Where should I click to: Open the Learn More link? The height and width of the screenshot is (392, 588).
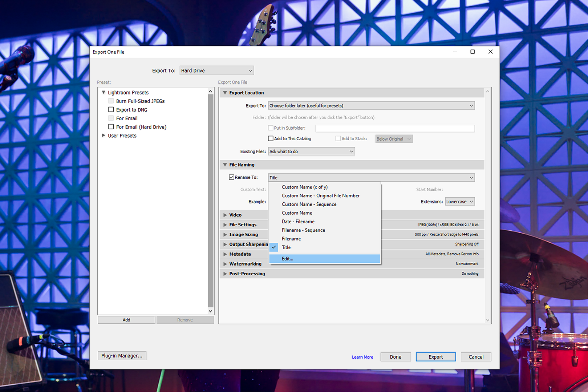(x=362, y=357)
